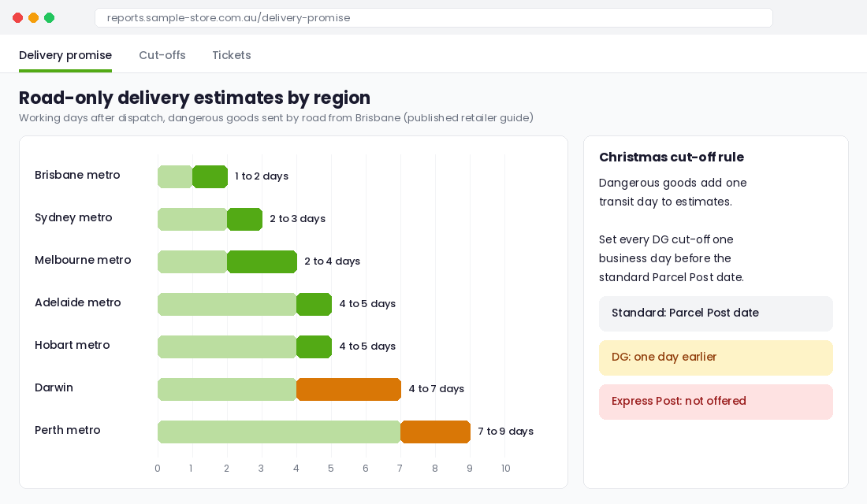Image resolution: width=867 pixels, height=504 pixels.
Task: Click the dark green Brisbane metro bar segment
Action: [210, 177]
